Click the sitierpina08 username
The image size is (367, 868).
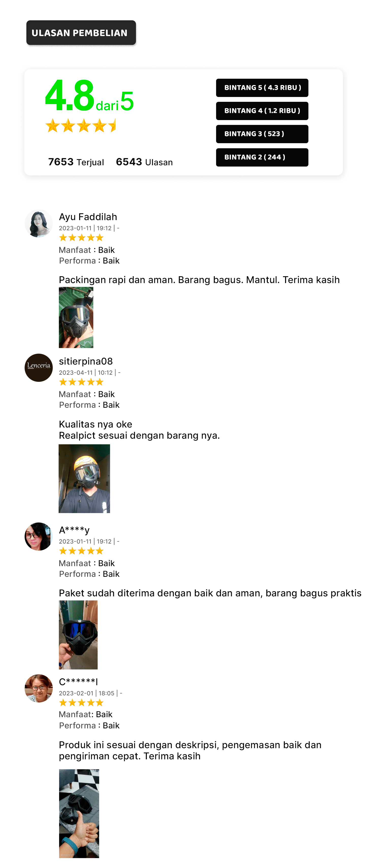(x=86, y=361)
